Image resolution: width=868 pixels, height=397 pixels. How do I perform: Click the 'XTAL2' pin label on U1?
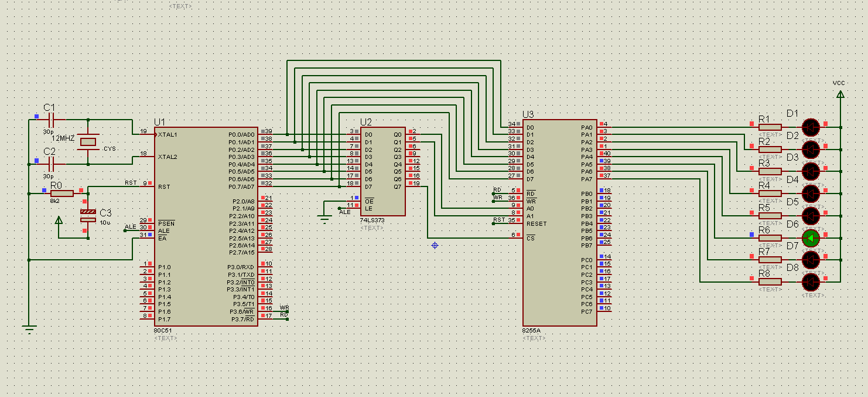click(x=168, y=157)
